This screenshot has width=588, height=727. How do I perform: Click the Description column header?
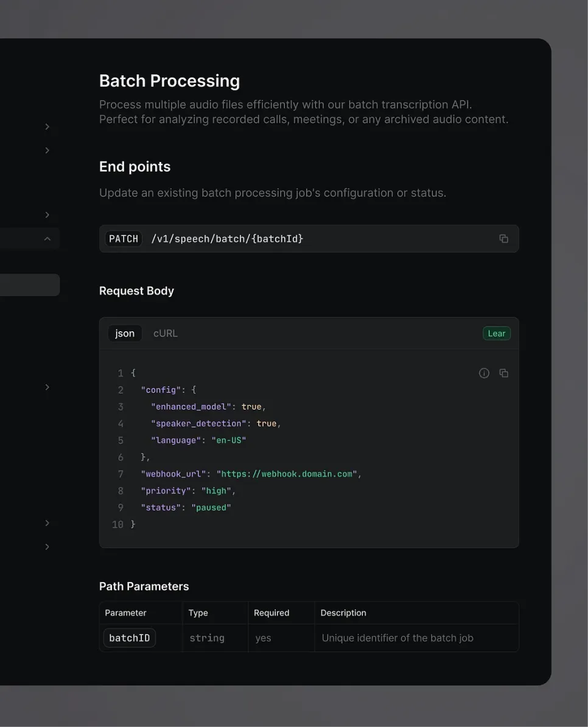tap(343, 613)
